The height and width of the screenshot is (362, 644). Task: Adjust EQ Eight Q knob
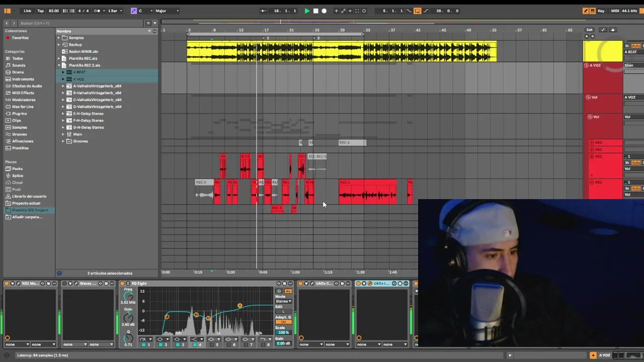coord(128,338)
